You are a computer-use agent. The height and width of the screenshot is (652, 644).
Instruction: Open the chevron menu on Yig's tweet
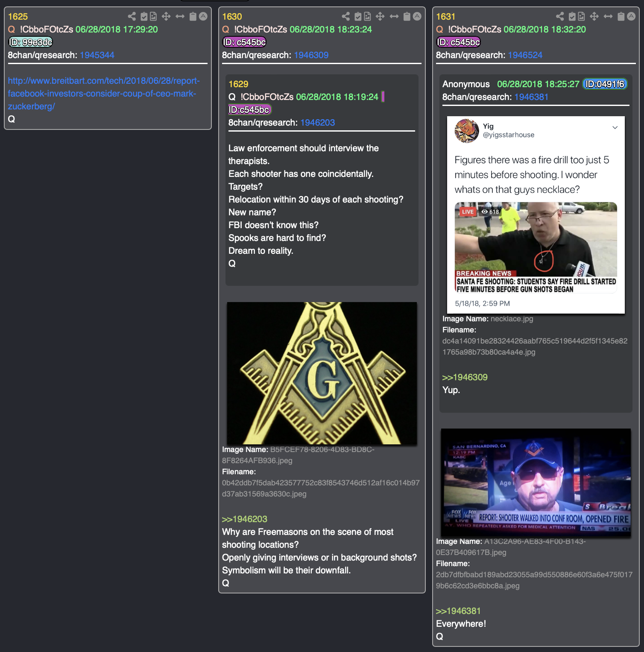click(x=615, y=127)
